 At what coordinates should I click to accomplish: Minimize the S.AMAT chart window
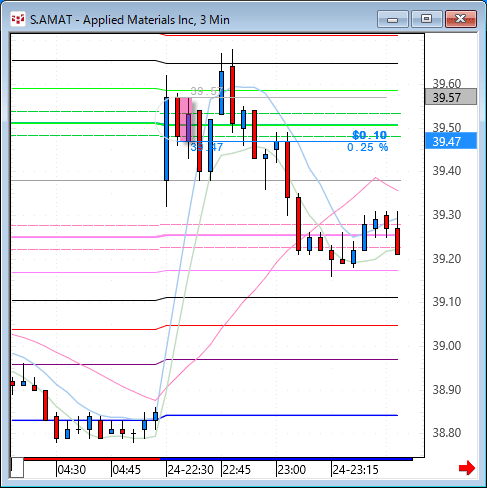tap(393, 19)
